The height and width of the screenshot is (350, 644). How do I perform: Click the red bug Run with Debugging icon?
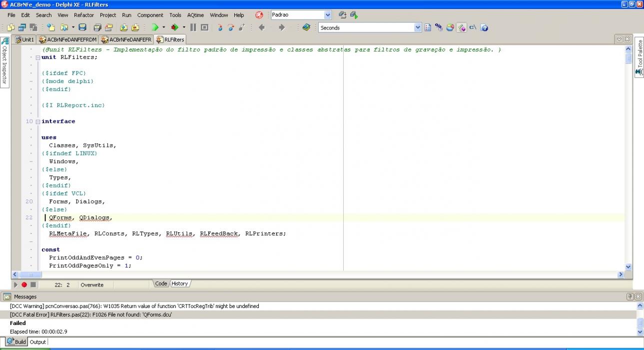174,27
